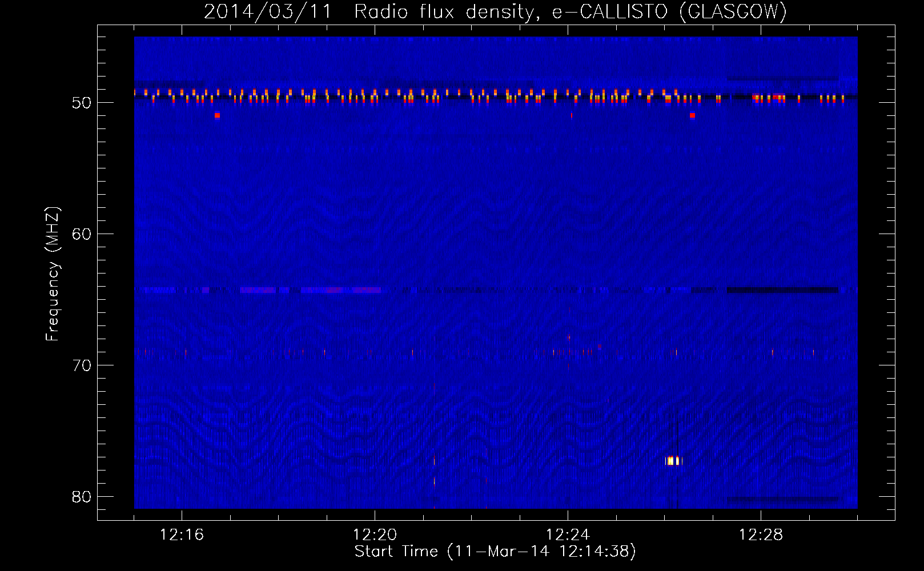Click the '70' frequency tick label
924x571 pixels.
point(82,365)
